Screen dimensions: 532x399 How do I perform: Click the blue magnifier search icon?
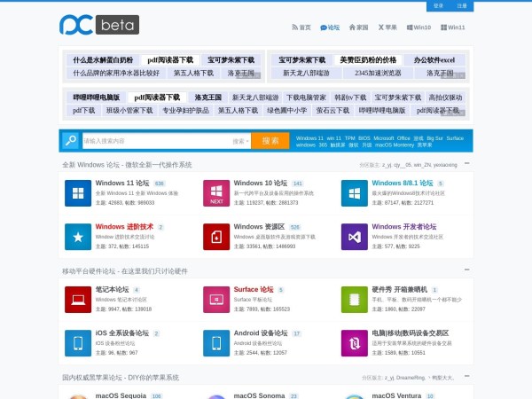pos(70,140)
